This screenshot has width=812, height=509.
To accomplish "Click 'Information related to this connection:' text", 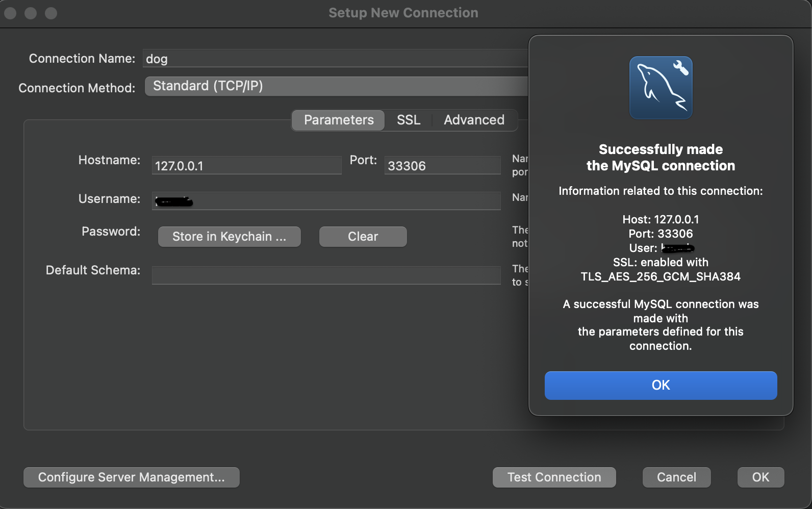I will (661, 191).
